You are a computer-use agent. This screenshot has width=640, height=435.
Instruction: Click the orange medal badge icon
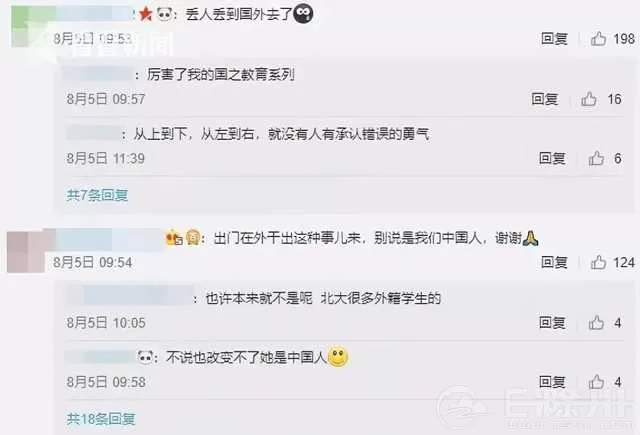tap(174, 238)
